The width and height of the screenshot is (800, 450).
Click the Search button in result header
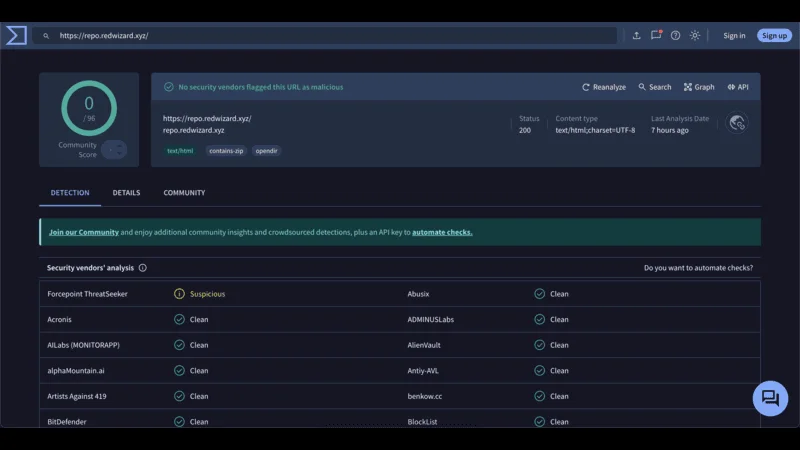pos(655,87)
